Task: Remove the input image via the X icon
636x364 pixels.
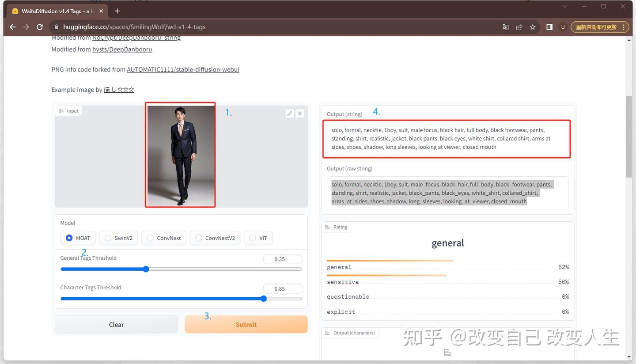Action: coord(300,114)
